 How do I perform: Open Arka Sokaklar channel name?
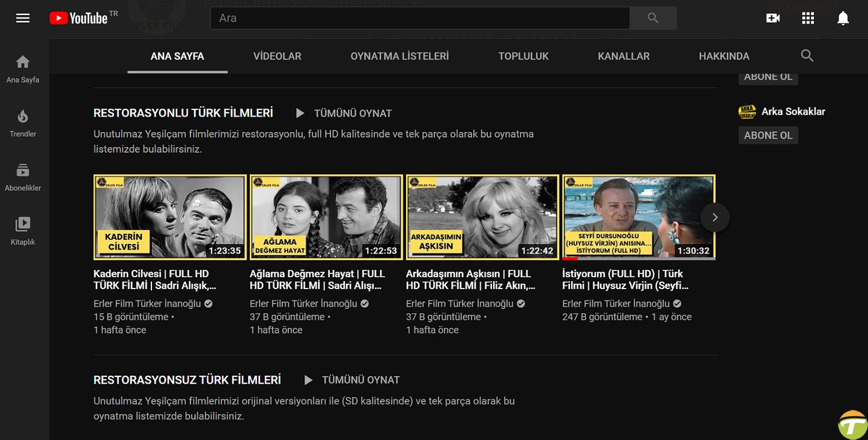click(794, 112)
